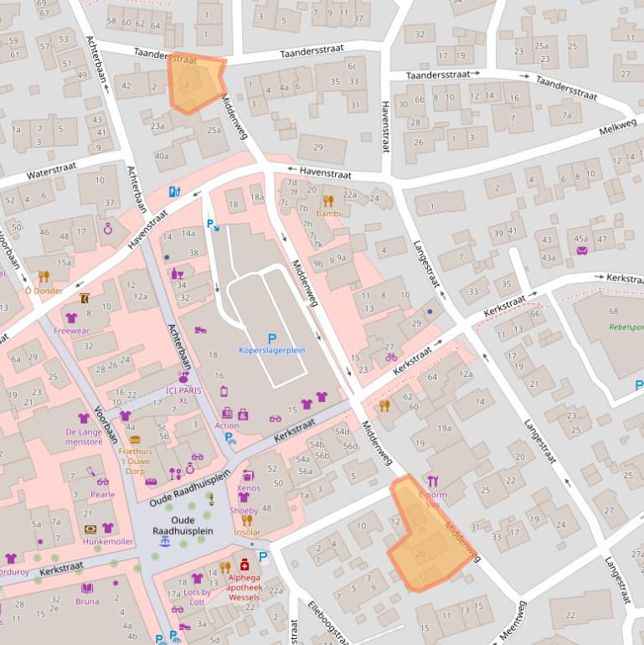Select the ICI PARIS XL perfume icon
Image resolution: width=644 pixels, height=645 pixels.
[x=183, y=377]
